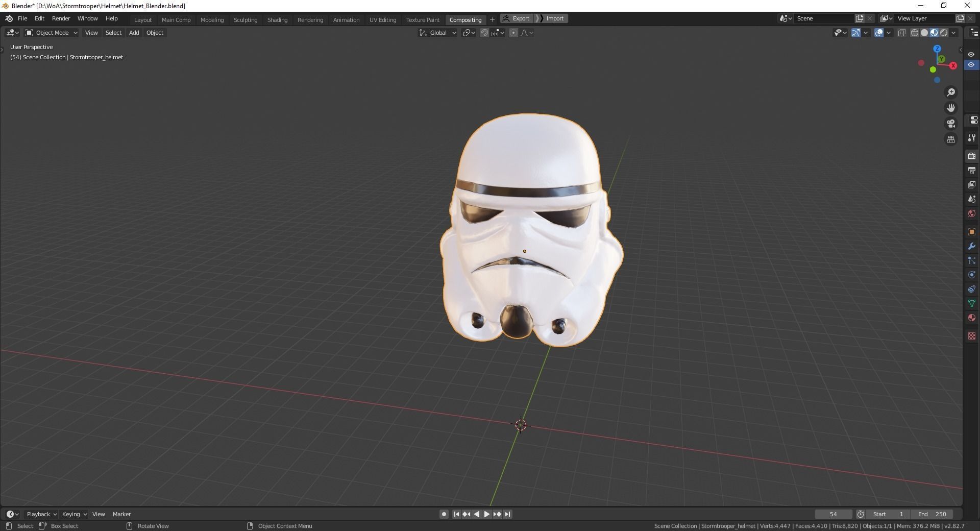This screenshot has height=531, width=980.
Task: Click the zoom magnifier viewport gizmo
Action: point(951,92)
